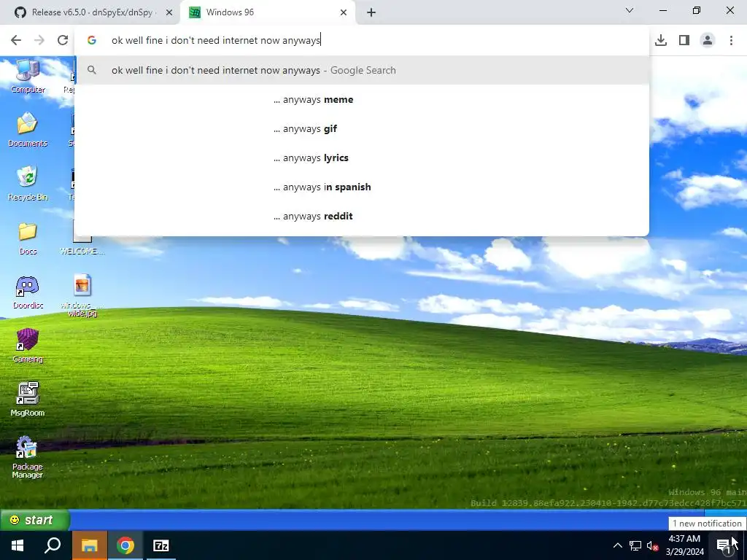
Task: Open Package Manager desktop icon
Action: 28,457
